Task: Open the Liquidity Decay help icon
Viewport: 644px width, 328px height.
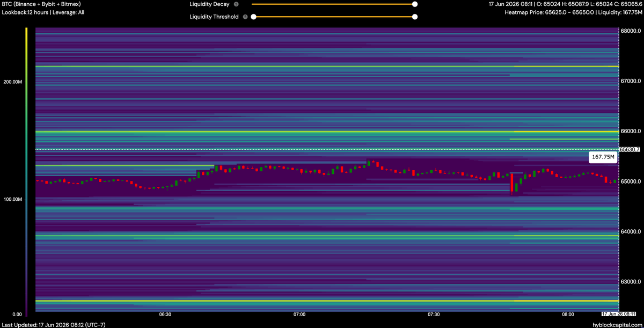Action: (x=236, y=4)
